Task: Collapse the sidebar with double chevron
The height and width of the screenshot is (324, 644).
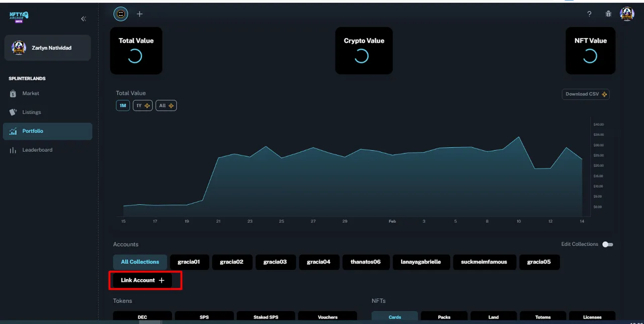Action: tap(84, 19)
